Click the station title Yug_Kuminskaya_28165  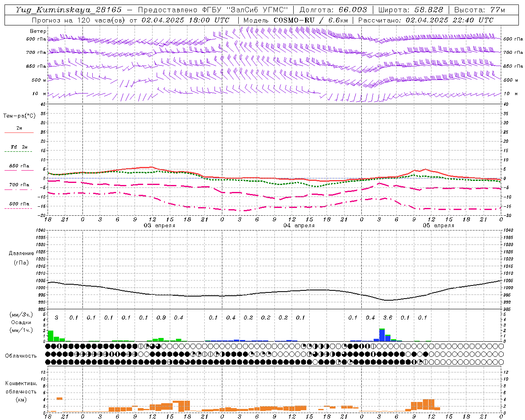[69, 10]
